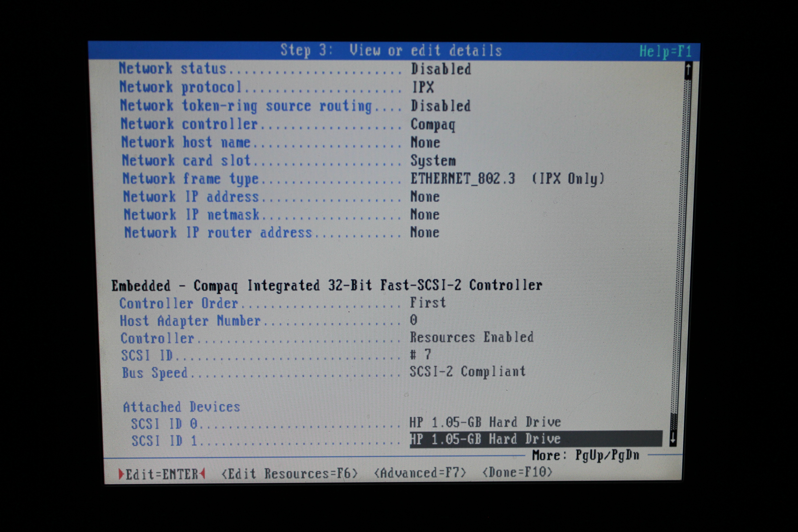Choose Done=F10 to finish

coord(517,472)
